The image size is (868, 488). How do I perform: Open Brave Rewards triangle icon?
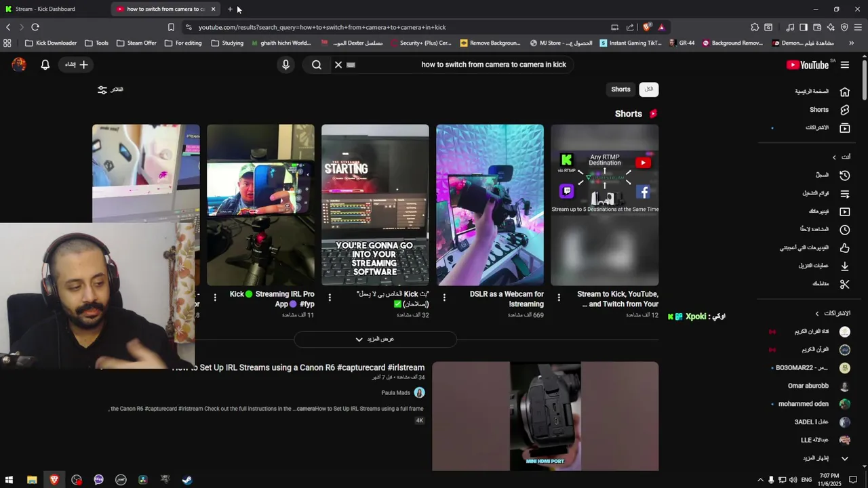(x=661, y=27)
